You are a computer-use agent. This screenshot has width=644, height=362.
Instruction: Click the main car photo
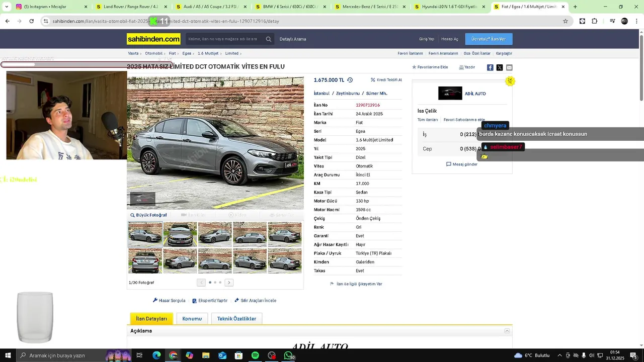215,143
